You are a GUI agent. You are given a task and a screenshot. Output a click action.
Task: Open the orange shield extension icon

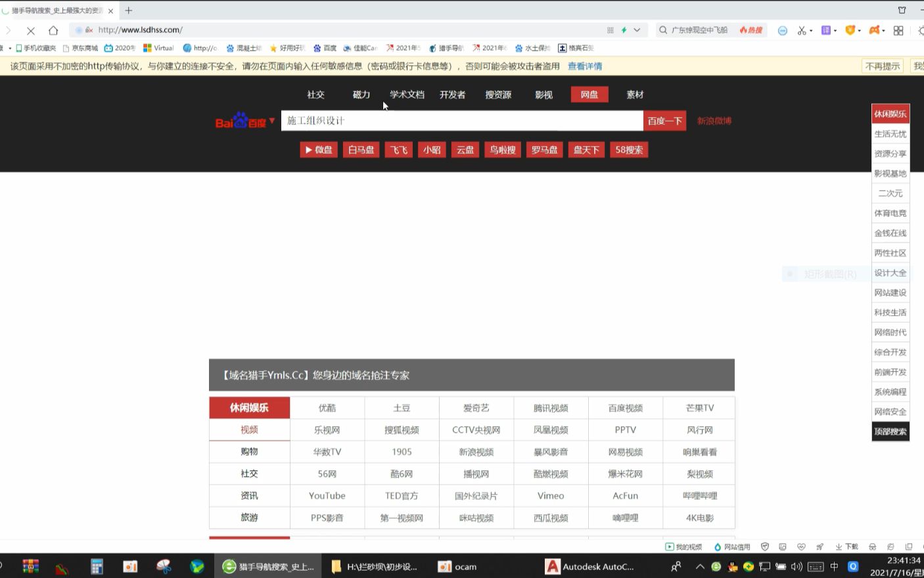point(850,30)
